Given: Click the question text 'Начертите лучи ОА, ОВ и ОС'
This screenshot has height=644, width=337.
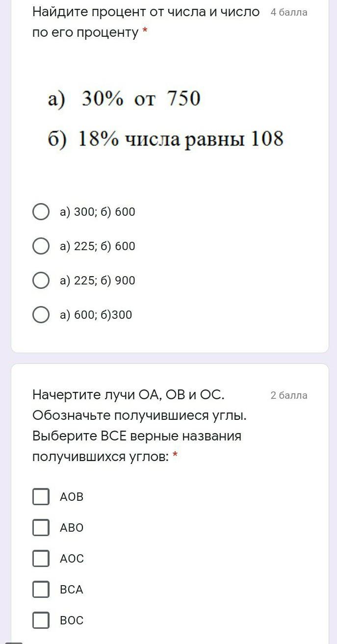Looking at the screenshot, I should click(x=139, y=425).
